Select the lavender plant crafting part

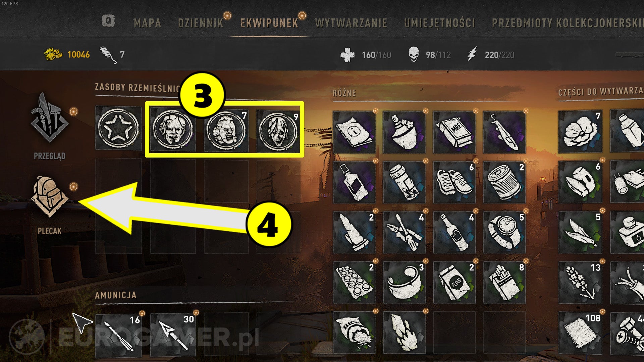[580, 283]
